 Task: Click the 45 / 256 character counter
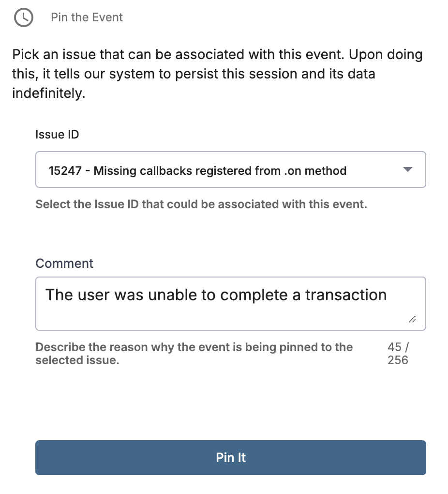(398, 354)
